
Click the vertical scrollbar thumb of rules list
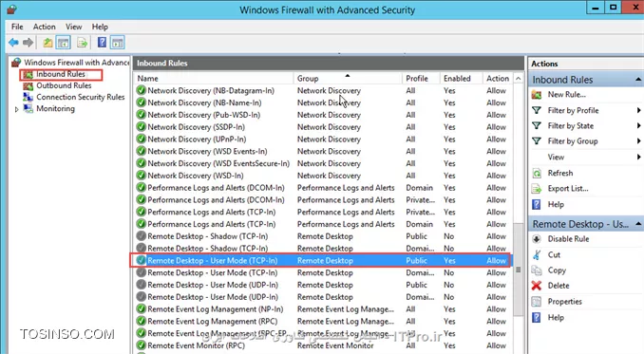tap(519, 270)
